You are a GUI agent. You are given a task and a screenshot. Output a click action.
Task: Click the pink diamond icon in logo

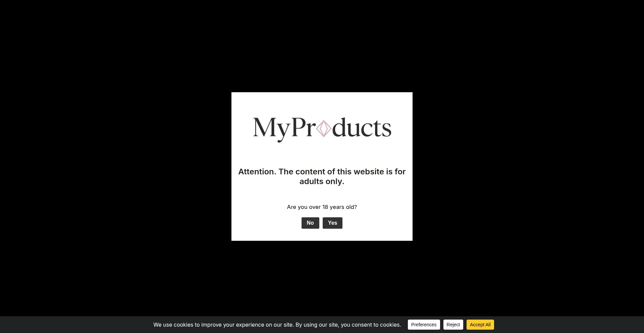click(x=324, y=129)
